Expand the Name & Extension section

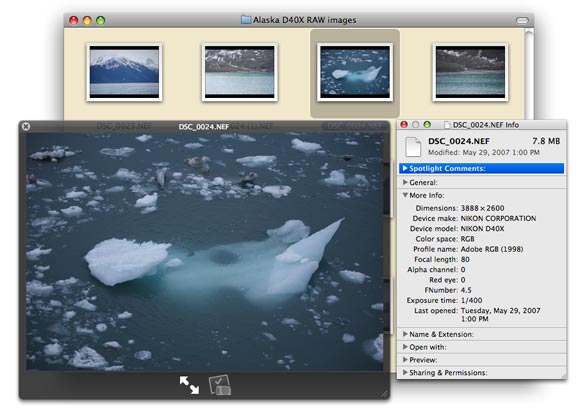coord(405,334)
